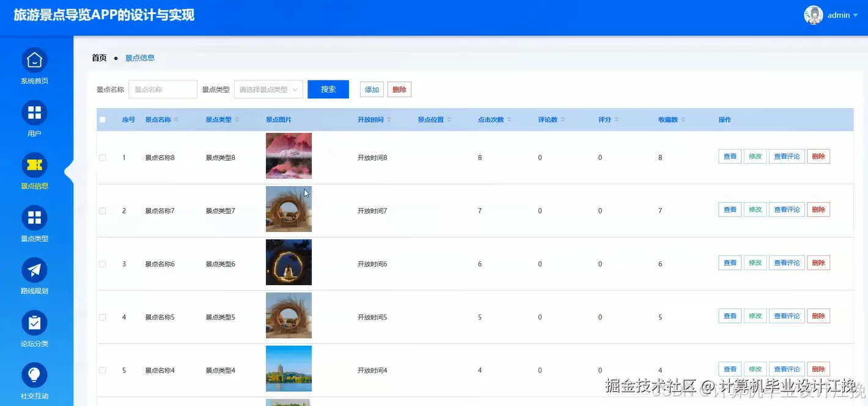Open the straw nest image of 景点名称5
The image size is (868, 406).
click(x=289, y=315)
